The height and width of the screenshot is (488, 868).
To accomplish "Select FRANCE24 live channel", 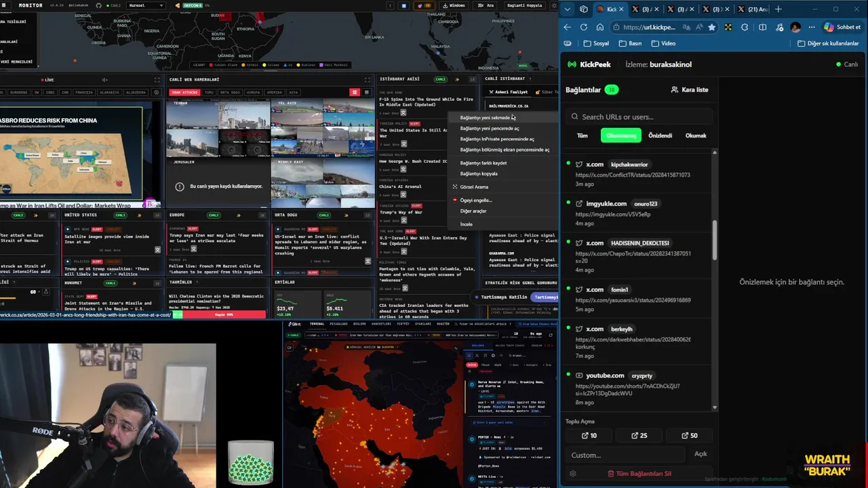I will tap(84, 92).
